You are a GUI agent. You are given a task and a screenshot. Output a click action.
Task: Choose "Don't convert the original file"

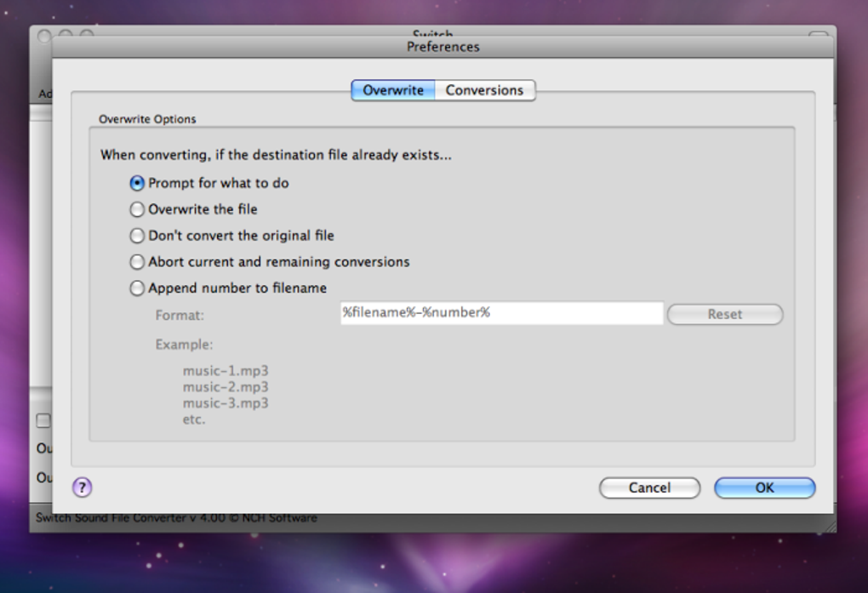[x=232, y=236]
